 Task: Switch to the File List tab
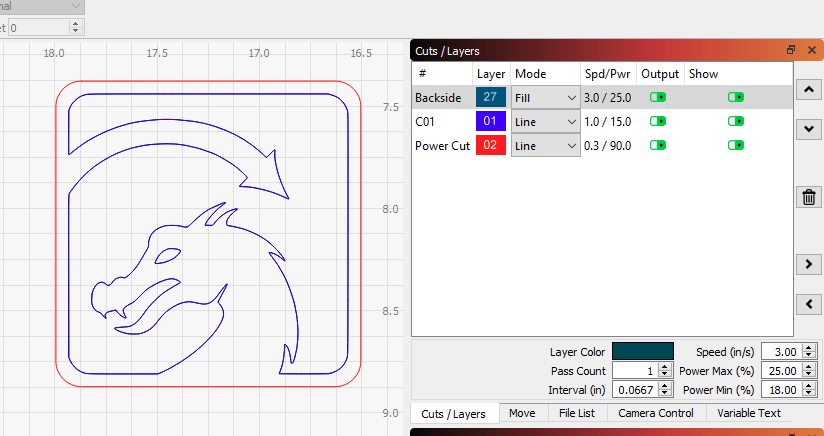click(576, 413)
